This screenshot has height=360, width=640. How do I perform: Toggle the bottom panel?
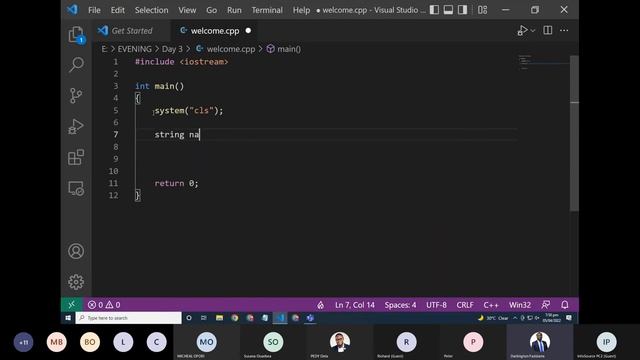pyautogui.click(x=448, y=10)
